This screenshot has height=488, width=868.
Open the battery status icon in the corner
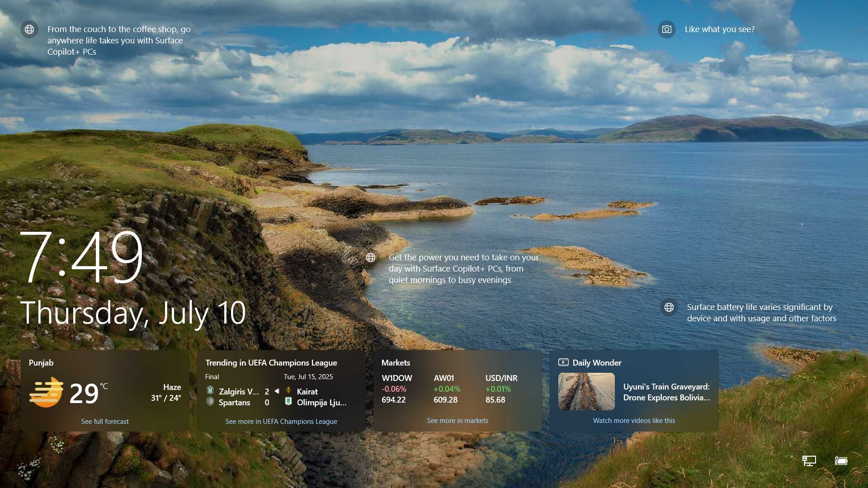pyautogui.click(x=841, y=460)
